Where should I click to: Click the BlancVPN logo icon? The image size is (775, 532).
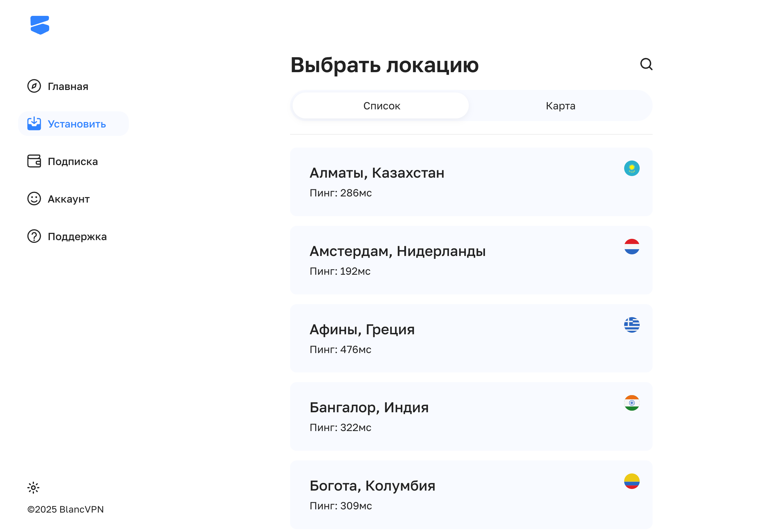pyautogui.click(x=40, y=25)
